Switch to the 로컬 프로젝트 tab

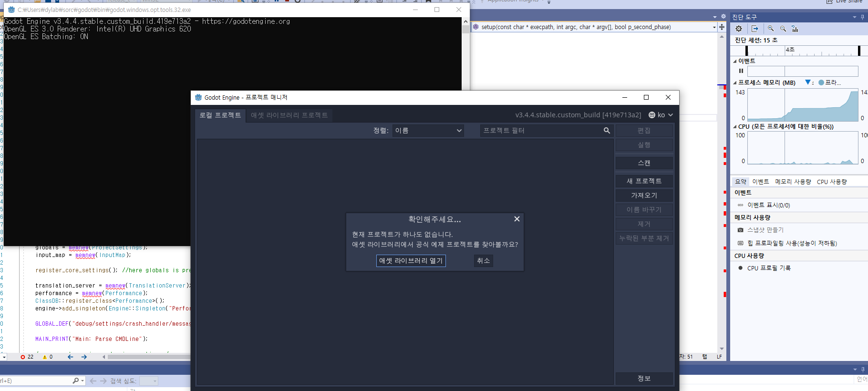220,115
